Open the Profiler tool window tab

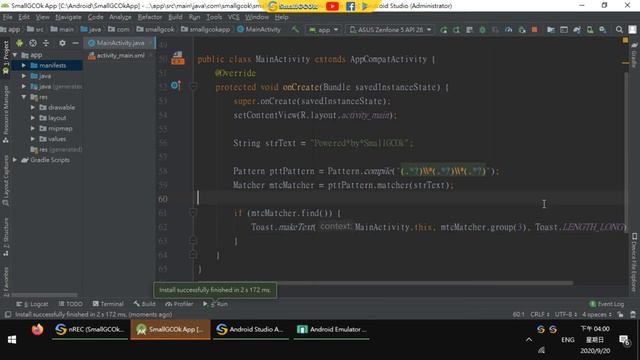tap(179, 304)
